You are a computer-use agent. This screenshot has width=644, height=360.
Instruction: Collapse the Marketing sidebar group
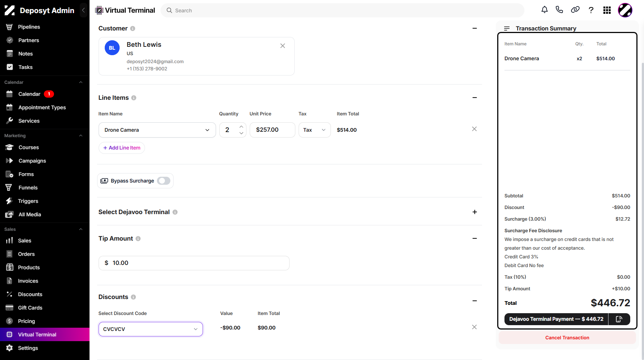pos(81,136)
